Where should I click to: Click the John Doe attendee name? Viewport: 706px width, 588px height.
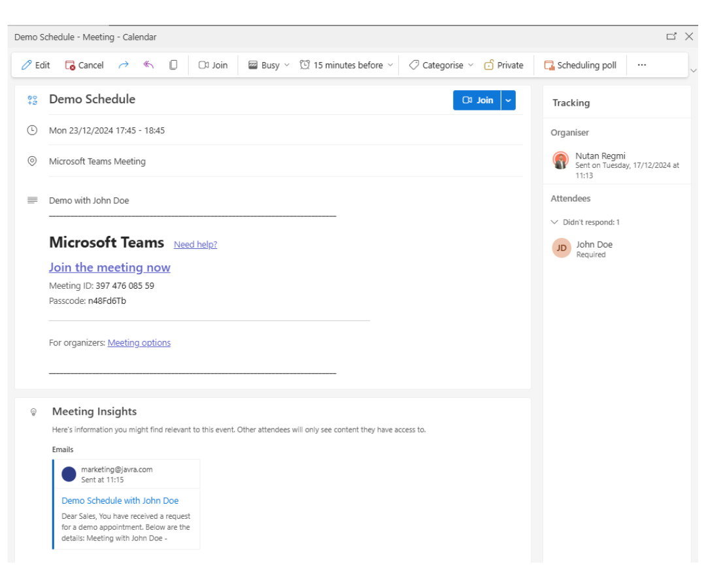pos(594,244)
